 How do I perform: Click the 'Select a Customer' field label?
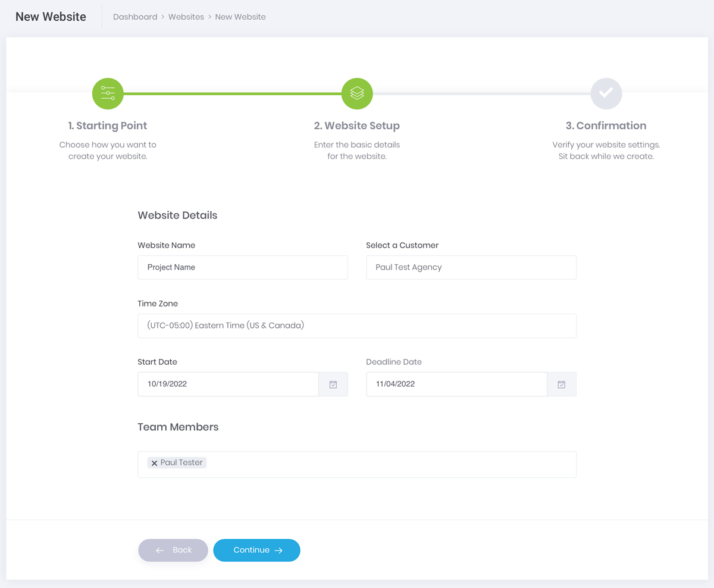[402, 245]
